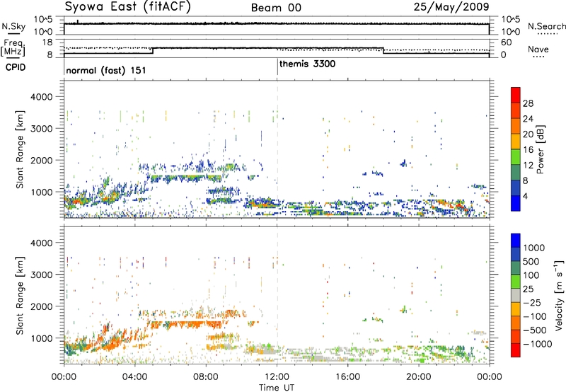The image size is (566, 392).
Task: Select the '2000' tick on the power panel axis
Action: pos(41,160)
